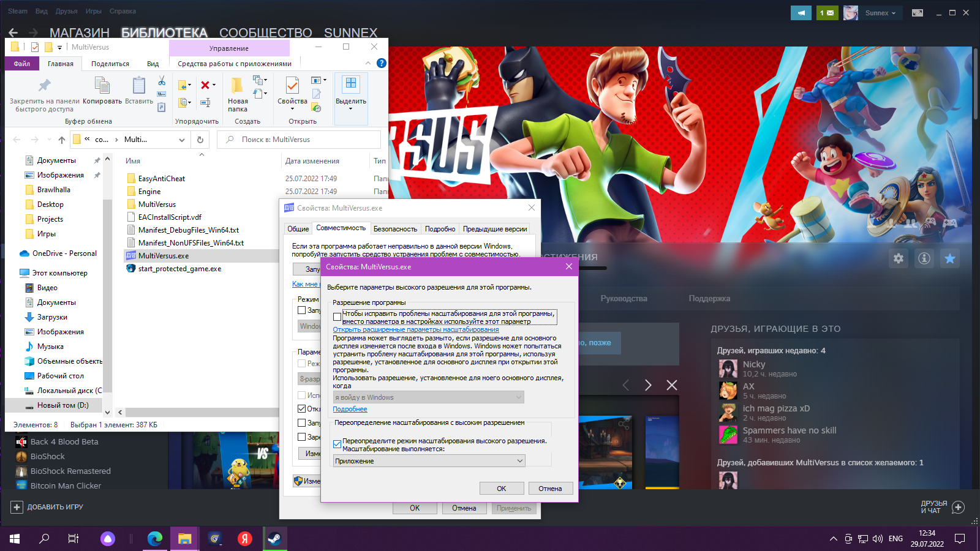Viewport: 980px width, 551px height.
Task: Open the View tab in Explorer ribbon
Action: pyautogui.click(x=153, y=64)
